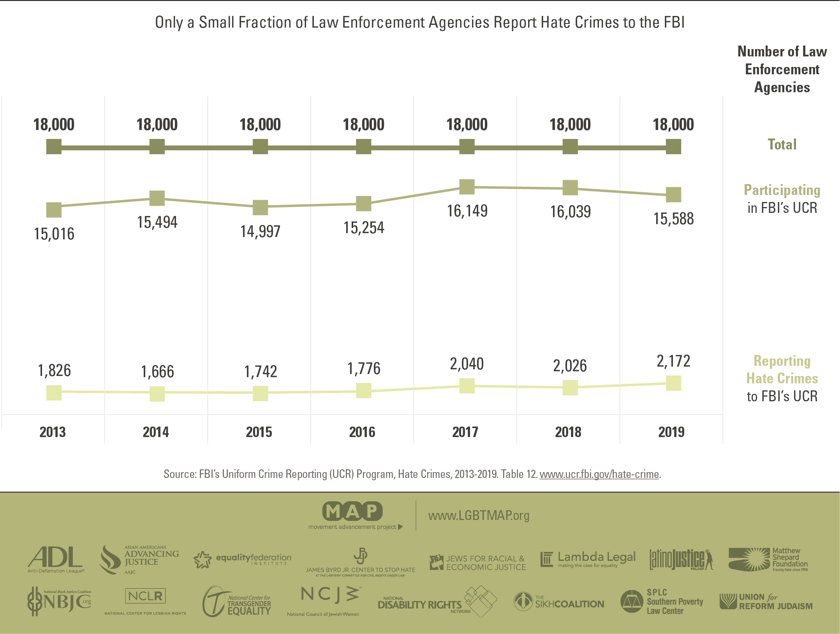The height and width of the screenshot is (634, 840).
Task: Click the value 16,149
Action: click(x=467, y=211)
